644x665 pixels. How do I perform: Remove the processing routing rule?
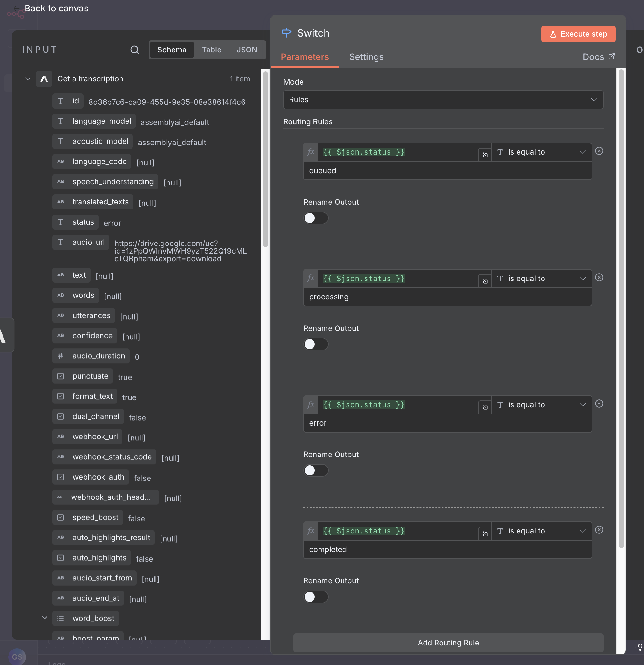point(599,278)
